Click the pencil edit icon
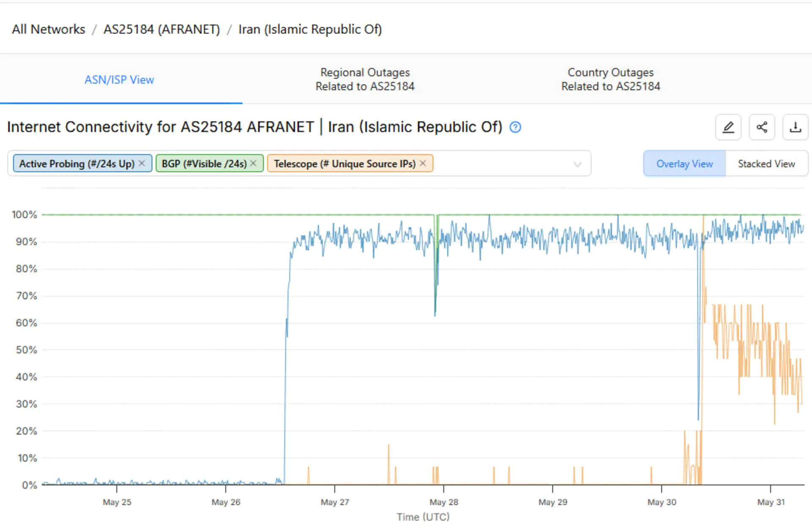Screen dimensions: 812x528 (728, 127)
